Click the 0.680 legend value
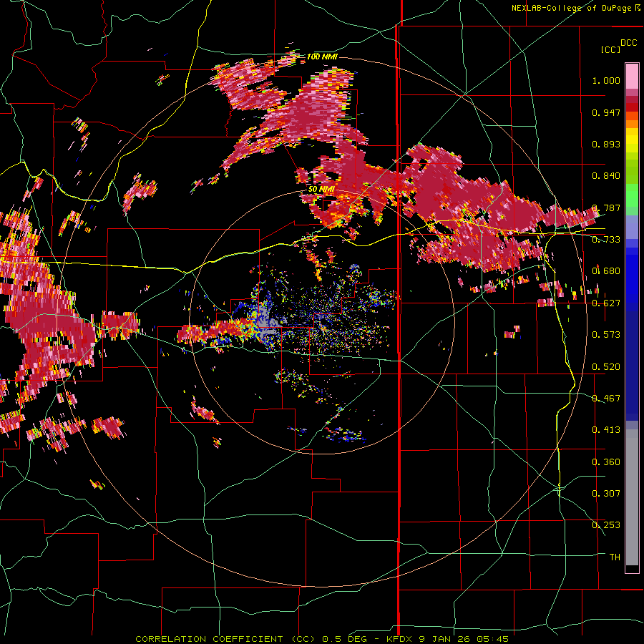 pyautogui.click(x=606, y=271)
